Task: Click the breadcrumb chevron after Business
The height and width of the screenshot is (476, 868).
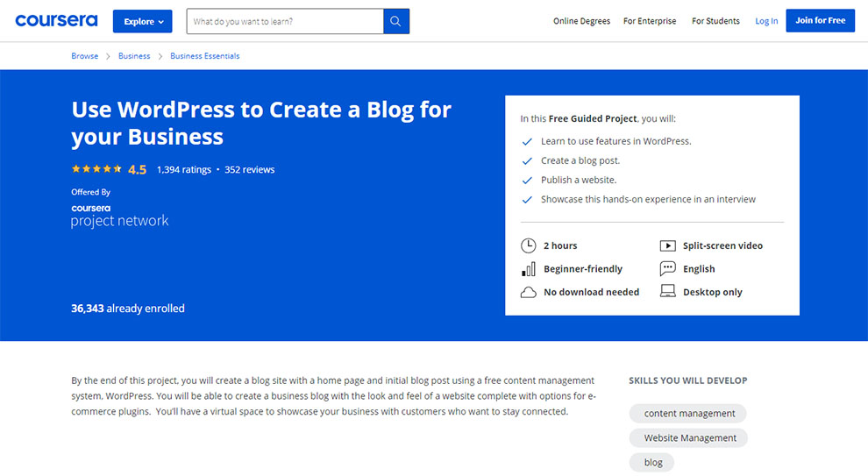Action: coord(160,56)
